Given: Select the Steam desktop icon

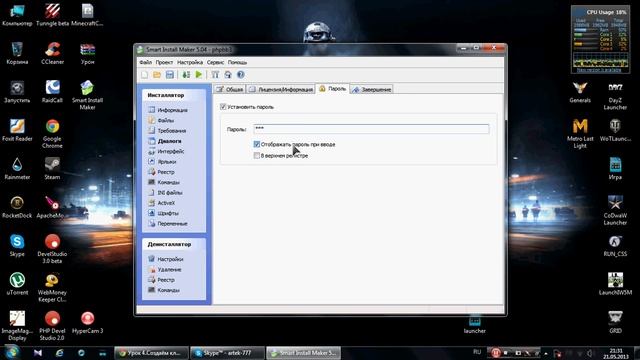Looking at the screenshot, I should tap(52, 169).
